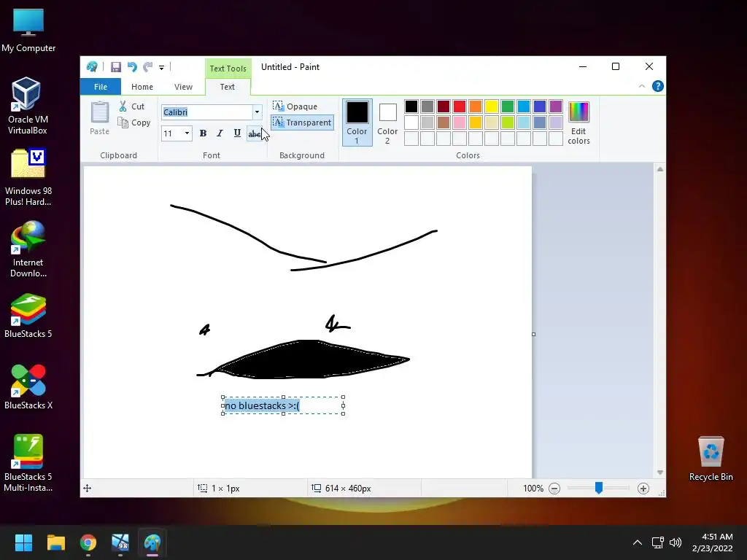This screenshot has height=560, width=747.
Task: Click the volume speaker tray icon
Action: point(675,542)
